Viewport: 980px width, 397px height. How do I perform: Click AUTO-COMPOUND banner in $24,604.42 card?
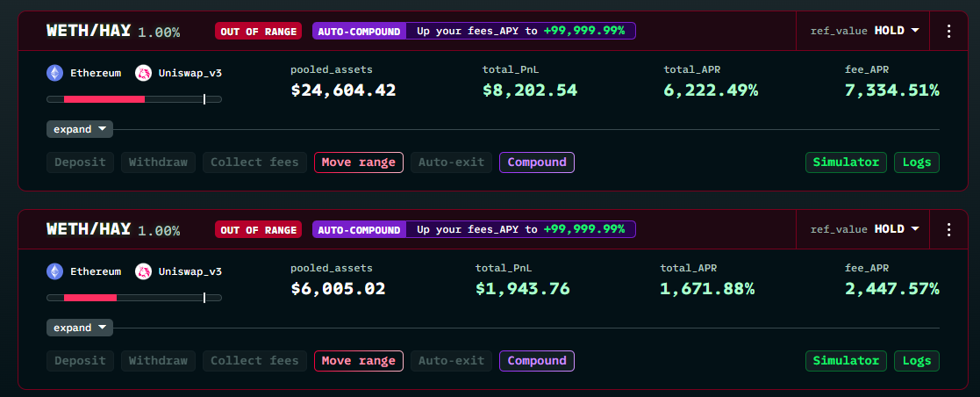tap(474, 31)
